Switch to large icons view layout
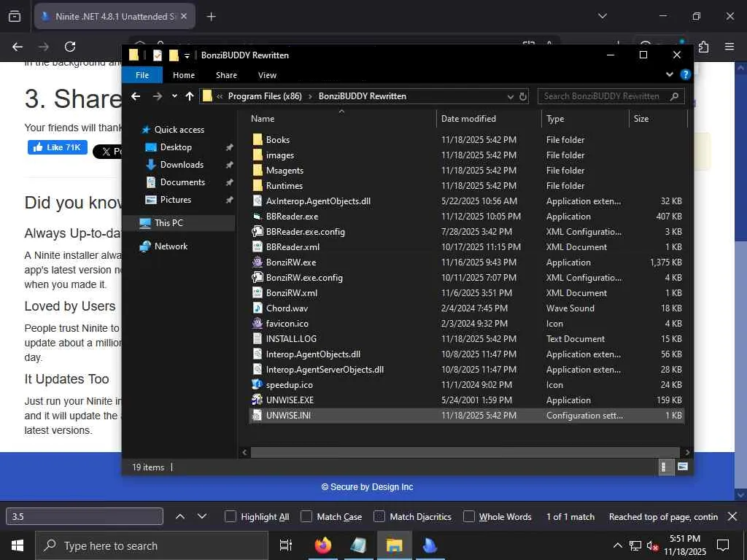747x560 pixels. point(682,467)
